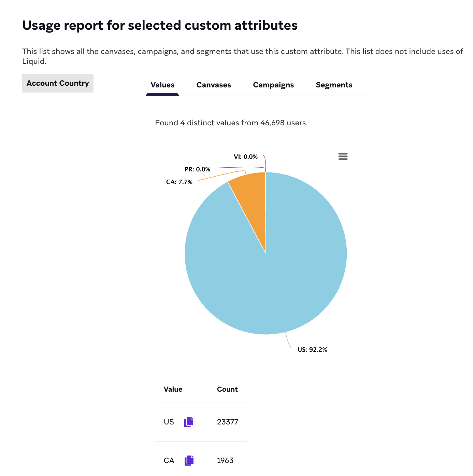This screenshot has width=473, height=476.
Task: Click the usage report page title
Action: coord(160,25)
